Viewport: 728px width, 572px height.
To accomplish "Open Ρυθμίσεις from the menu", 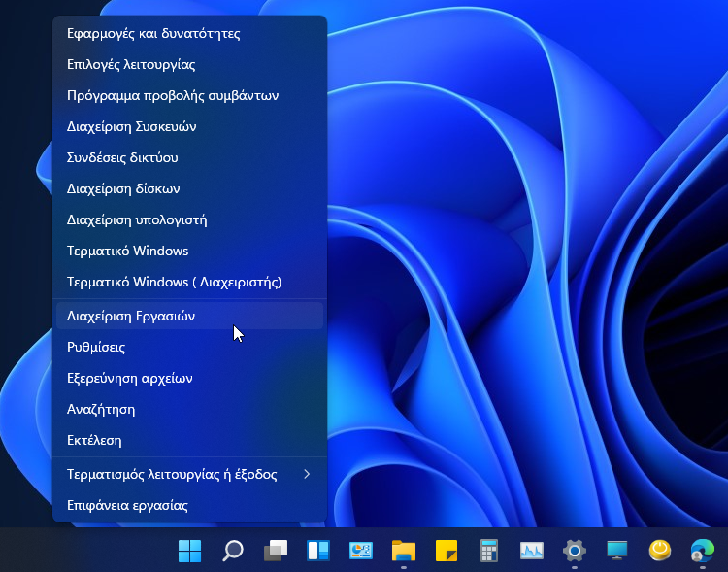I will (189, 347).
